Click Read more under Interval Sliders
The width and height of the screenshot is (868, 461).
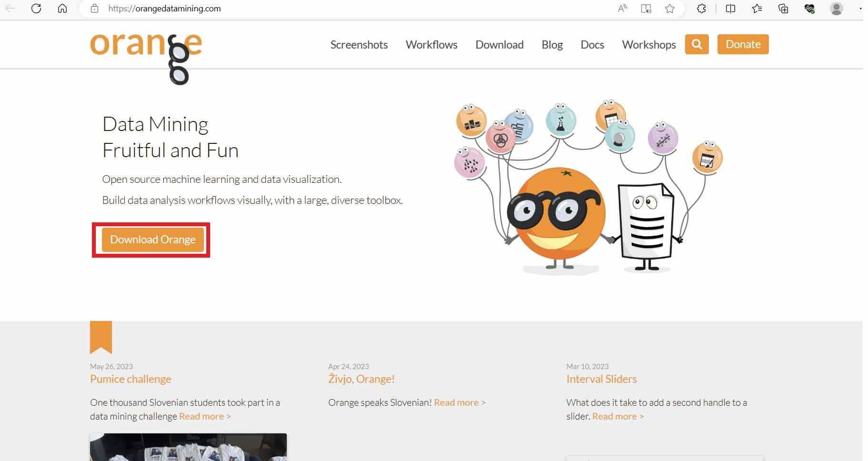(618, 416)
